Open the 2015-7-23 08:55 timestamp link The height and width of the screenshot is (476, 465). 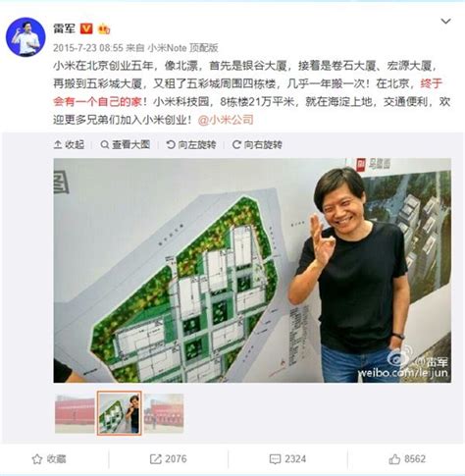pyautogui.click(x=88, y=48)
